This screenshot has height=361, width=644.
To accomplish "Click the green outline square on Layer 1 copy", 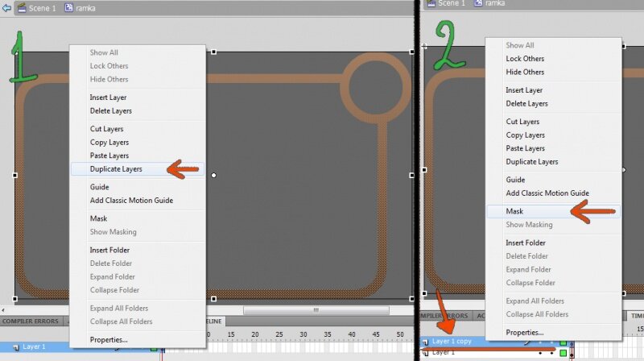I will click(563, 342).
